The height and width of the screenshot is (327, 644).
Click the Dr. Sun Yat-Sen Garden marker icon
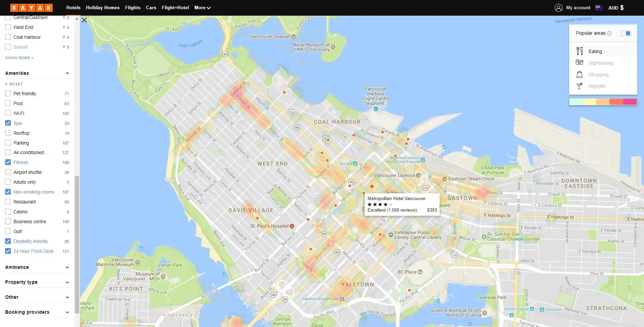click(484, 236)
